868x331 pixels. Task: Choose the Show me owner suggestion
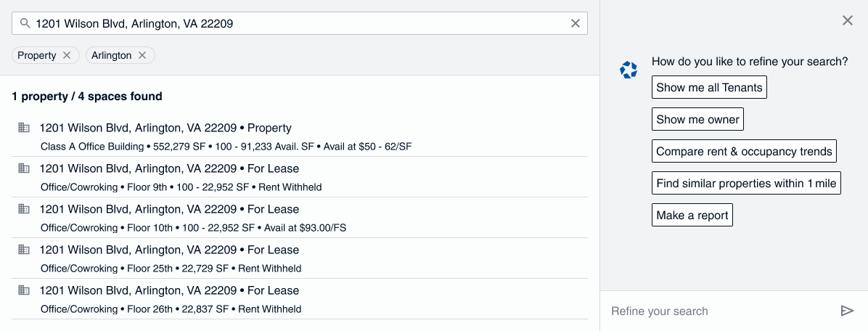697,120
